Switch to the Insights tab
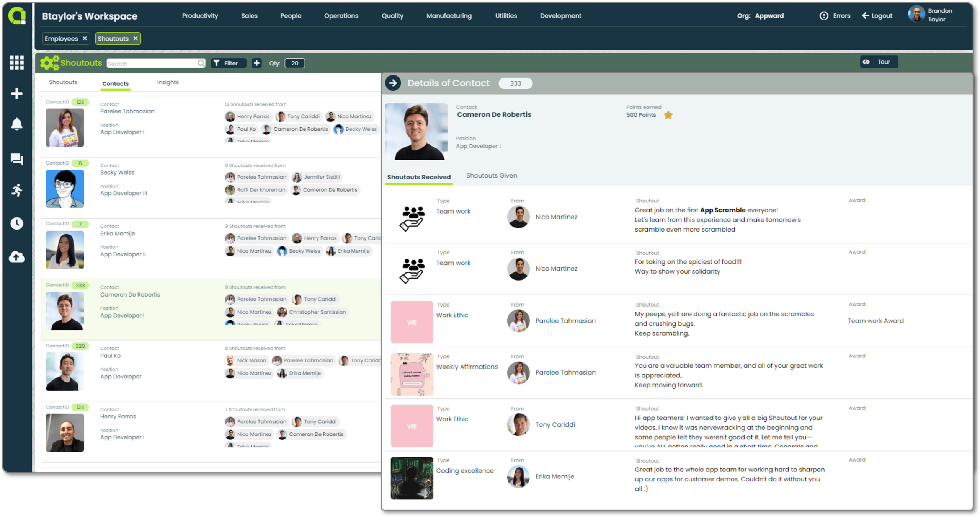 (168, 82)
